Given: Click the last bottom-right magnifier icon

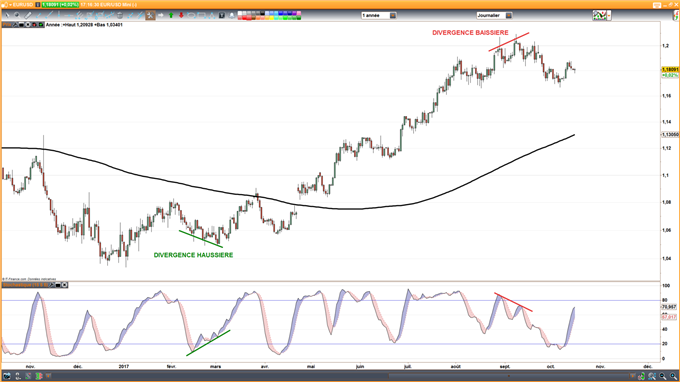Looking at the screenshot, I should click(673, 376).
